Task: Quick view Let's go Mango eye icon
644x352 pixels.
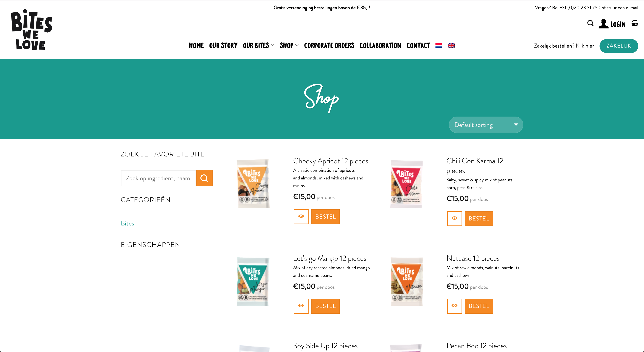Action: tap(301, 306)
